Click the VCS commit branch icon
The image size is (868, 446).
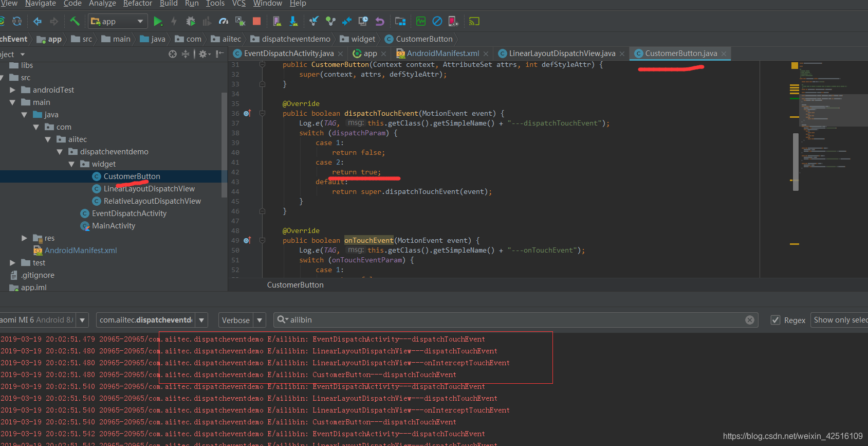[x=330, y=21]
